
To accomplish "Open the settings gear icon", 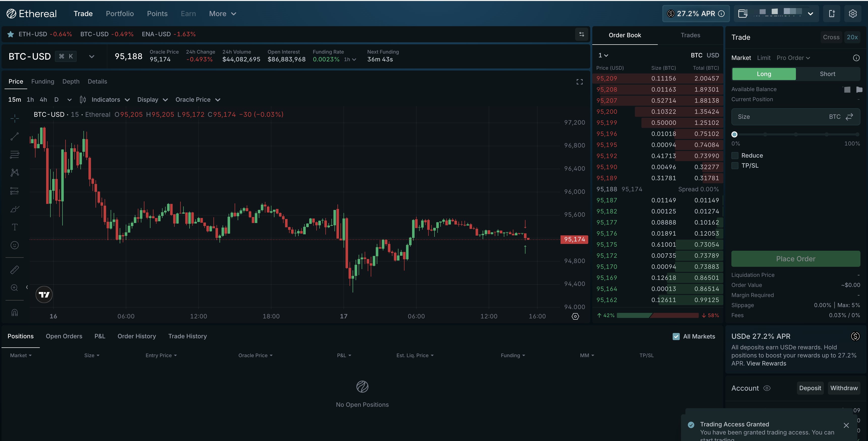I will coord(852,13).
